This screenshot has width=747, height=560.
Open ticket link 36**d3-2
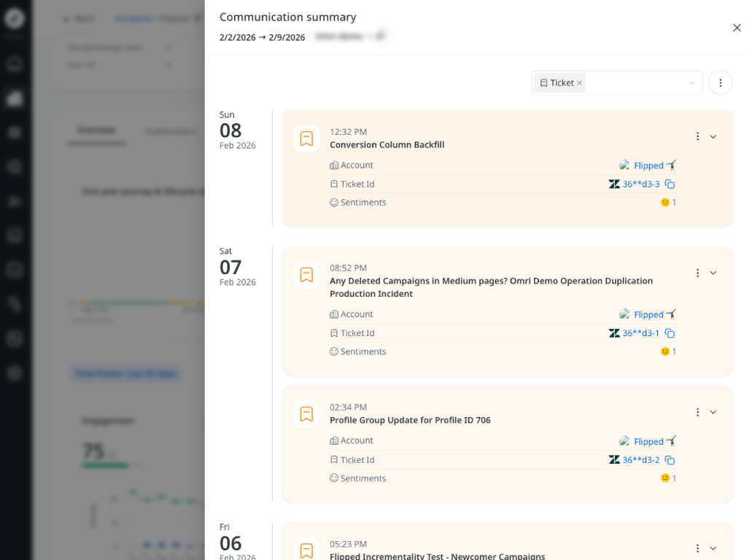640,460
